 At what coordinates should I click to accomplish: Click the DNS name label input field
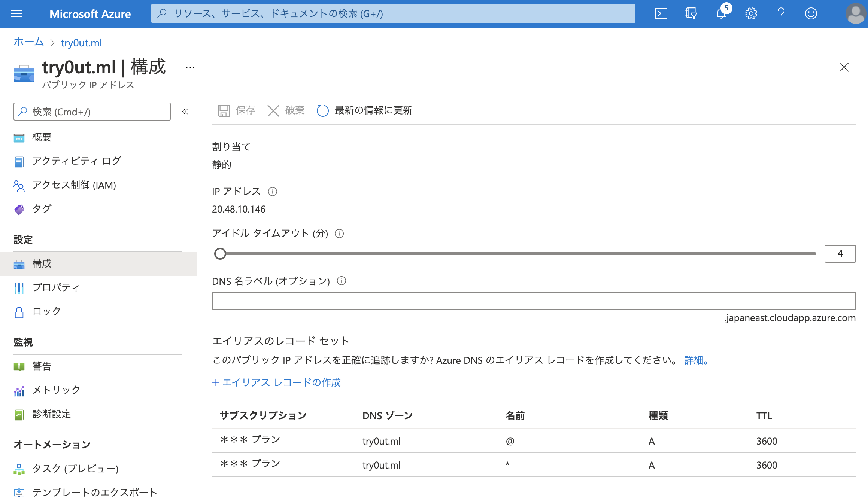point(534,301)
